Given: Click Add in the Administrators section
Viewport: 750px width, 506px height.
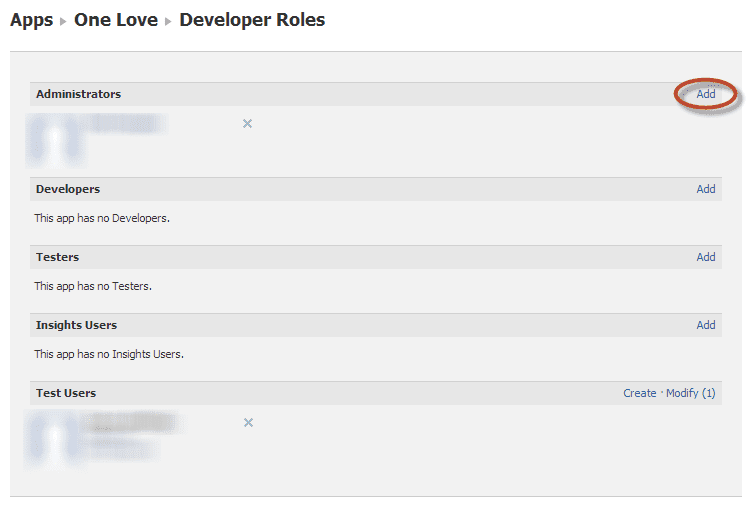Looking at the screenshot, I should (706, 94).
